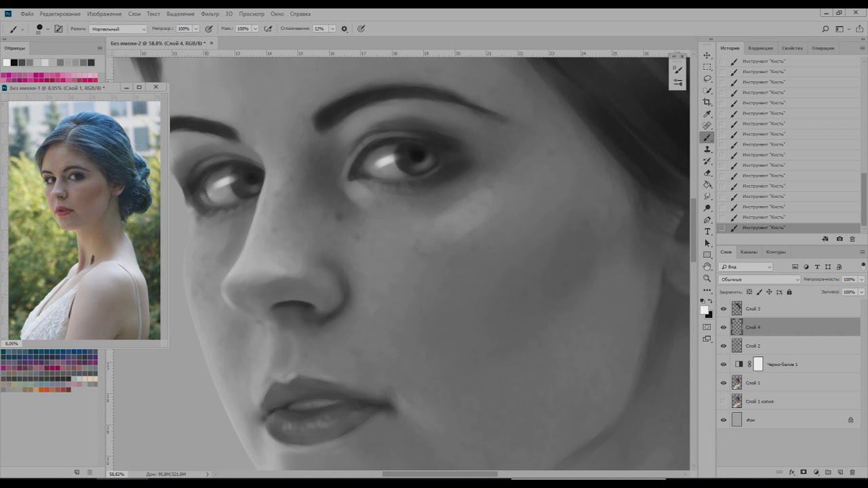Toggle the Brush Settings panel
Viewport: 868px width, 488px height.
click(x=58, y=29)
